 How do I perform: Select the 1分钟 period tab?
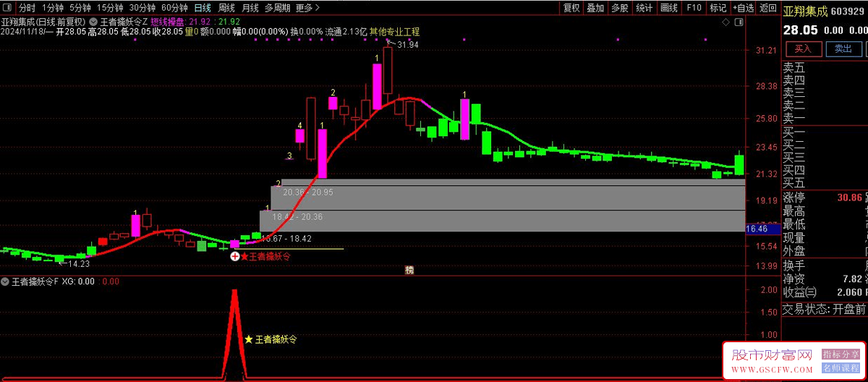(x=53, y=8)
